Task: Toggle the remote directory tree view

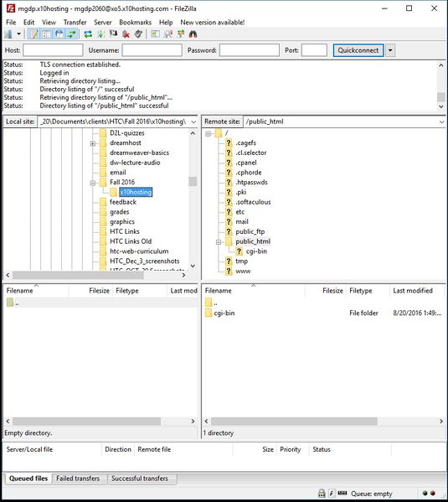Action: (x=59, y=34)
